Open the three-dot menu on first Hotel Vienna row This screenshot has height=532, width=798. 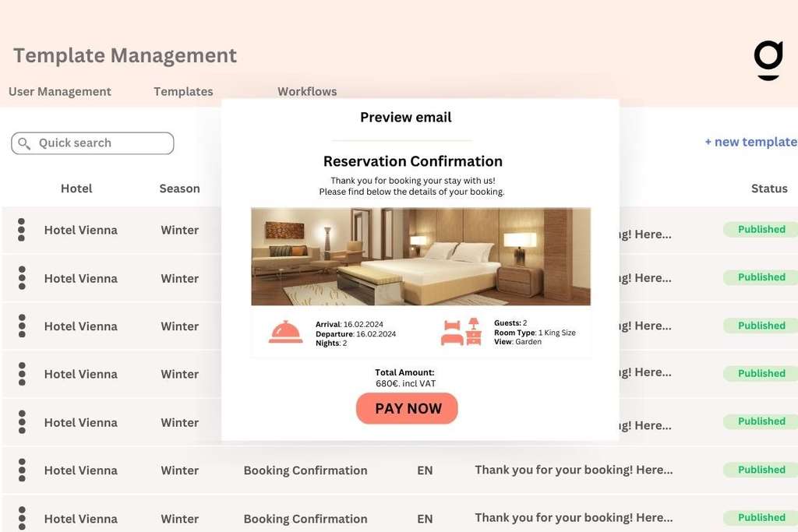coord(21,230)
